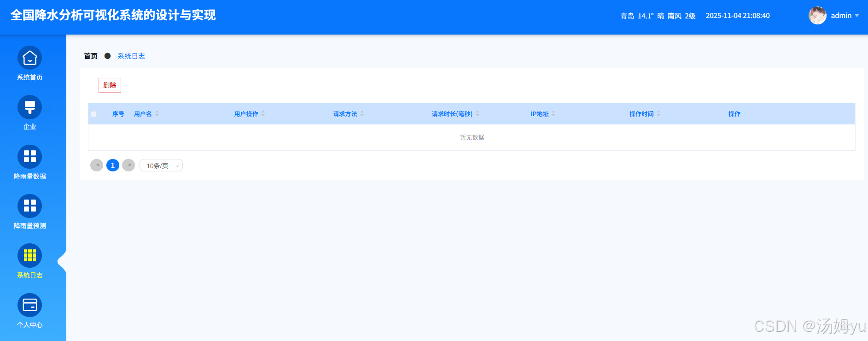Click the 操作时间 column header text

[x=641, y=114]
